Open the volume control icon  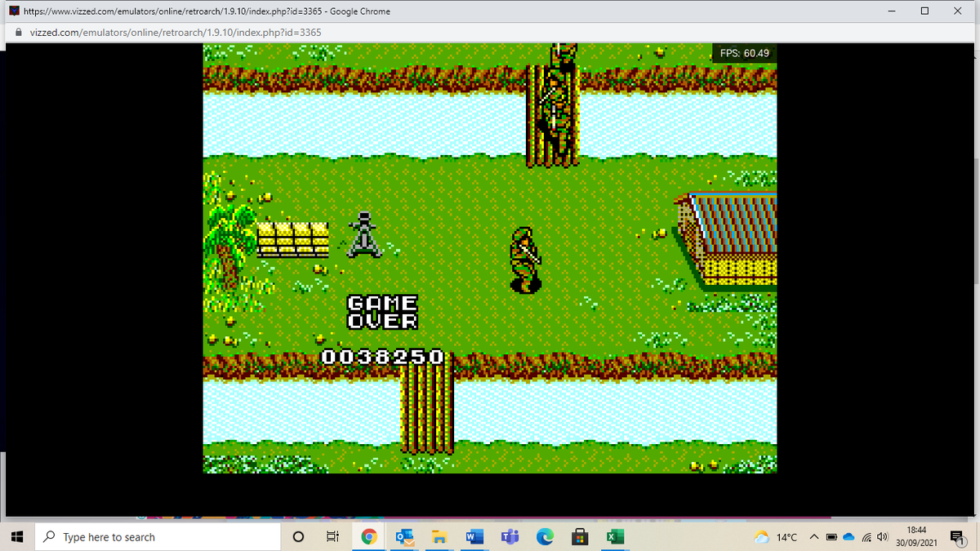881,537
